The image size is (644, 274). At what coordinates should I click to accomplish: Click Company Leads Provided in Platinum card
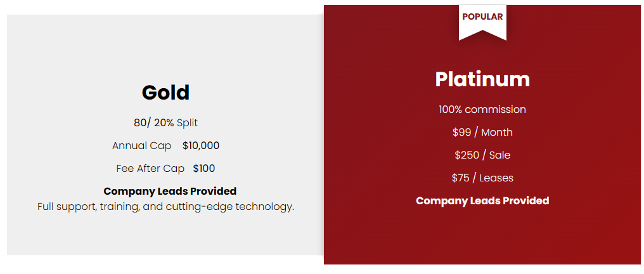[482, 200]
